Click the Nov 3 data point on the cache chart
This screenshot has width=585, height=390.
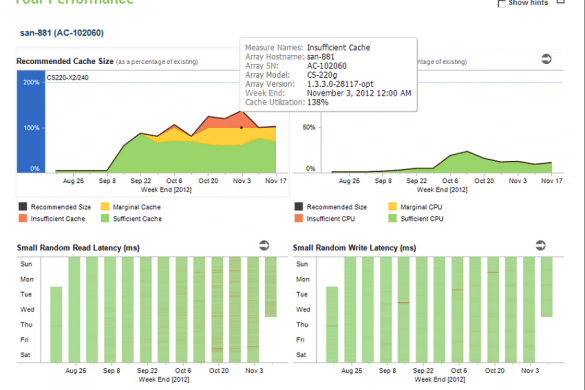point(241,128)
